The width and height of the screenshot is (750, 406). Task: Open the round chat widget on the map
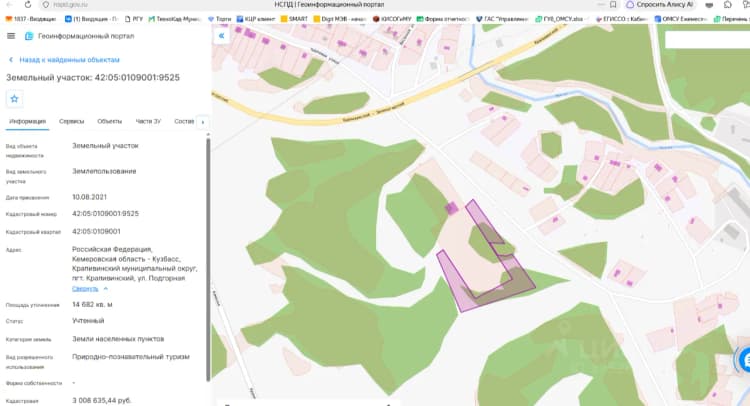pyautogui.click(x=744, y=360)
